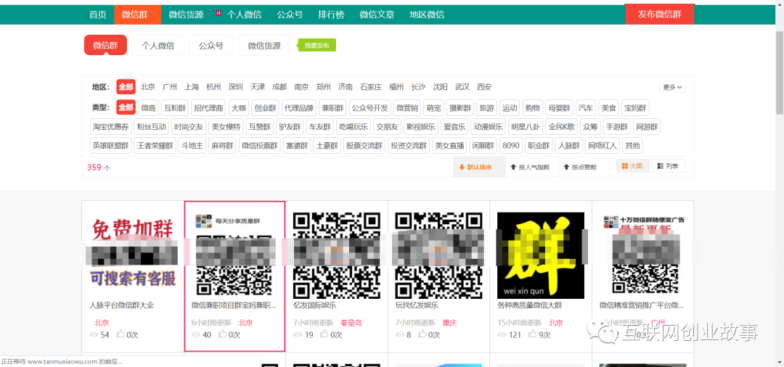Open 微信文章 in the top navbar
784x367 pixels.
(x=376, y=14)
